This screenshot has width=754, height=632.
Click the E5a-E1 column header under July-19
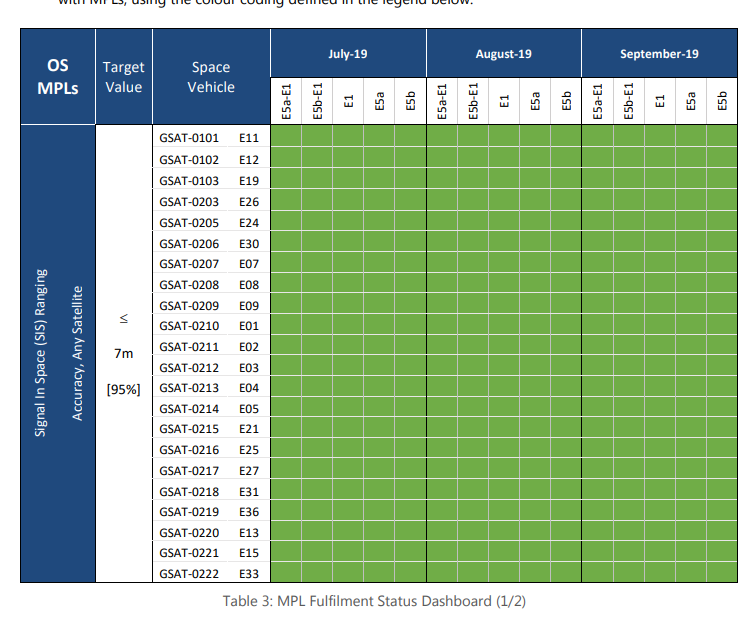coord(287,101)
